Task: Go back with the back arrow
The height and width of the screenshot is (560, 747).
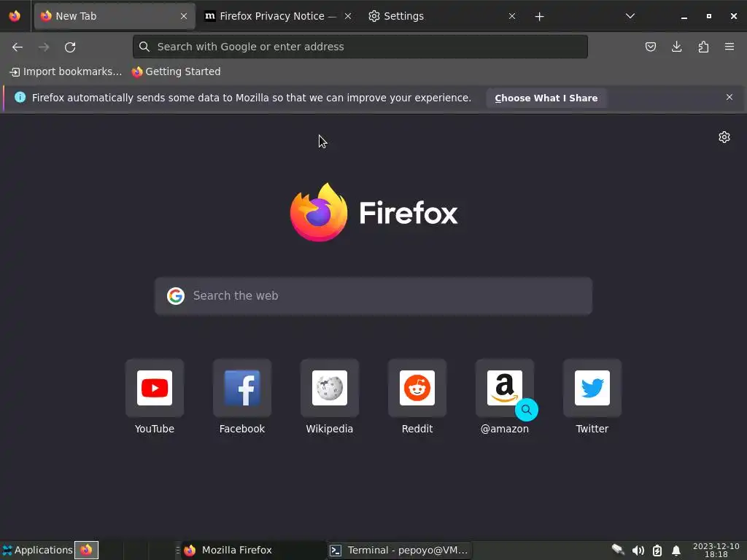Action: click(18, 47)
